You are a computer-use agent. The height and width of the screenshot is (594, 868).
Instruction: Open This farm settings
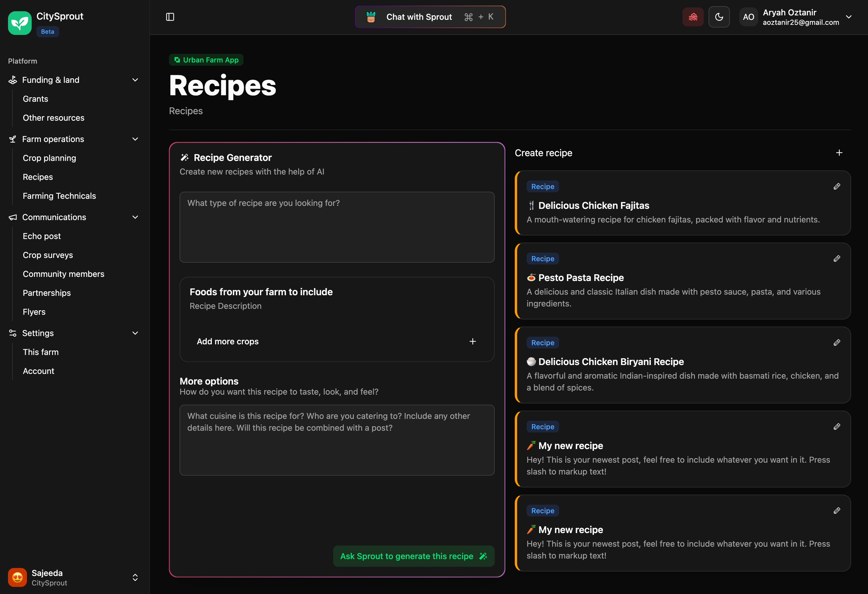pyautogui.click(x=41, y=352)
